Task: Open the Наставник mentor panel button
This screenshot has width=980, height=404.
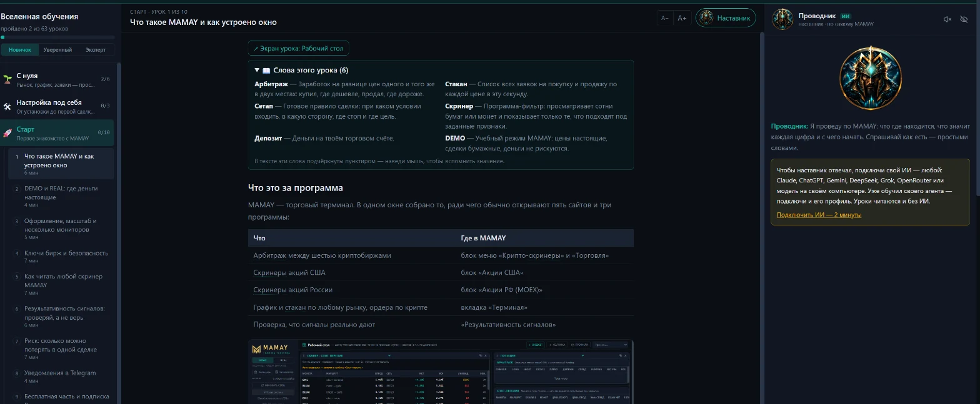Action: (725, 18)
